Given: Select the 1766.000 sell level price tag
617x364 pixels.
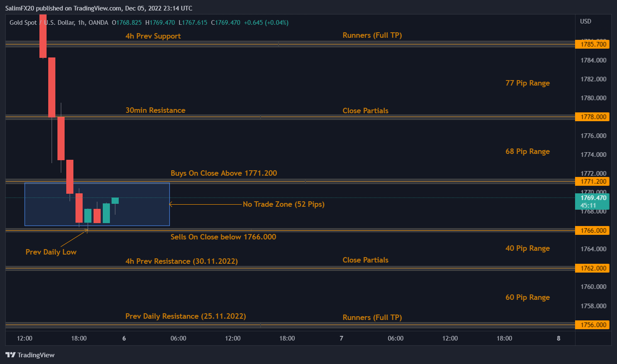Looking at the screenshot, I should [593, 230].
